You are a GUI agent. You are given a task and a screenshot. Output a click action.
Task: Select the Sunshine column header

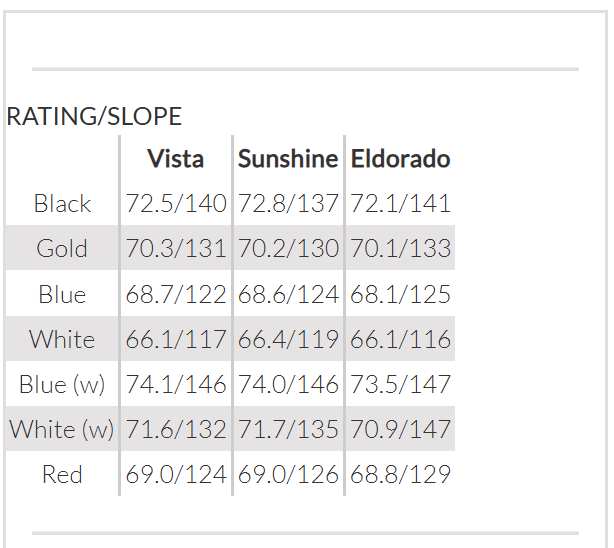click(x=288, y=159)
